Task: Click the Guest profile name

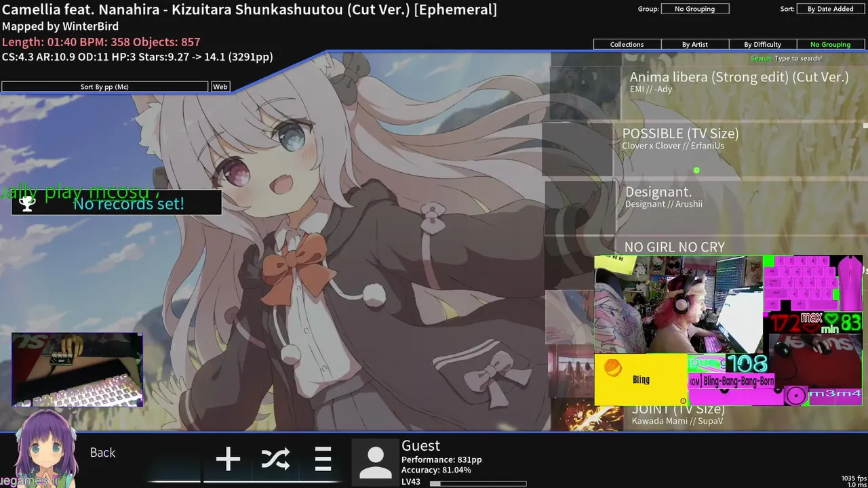Action: point(420,445)
